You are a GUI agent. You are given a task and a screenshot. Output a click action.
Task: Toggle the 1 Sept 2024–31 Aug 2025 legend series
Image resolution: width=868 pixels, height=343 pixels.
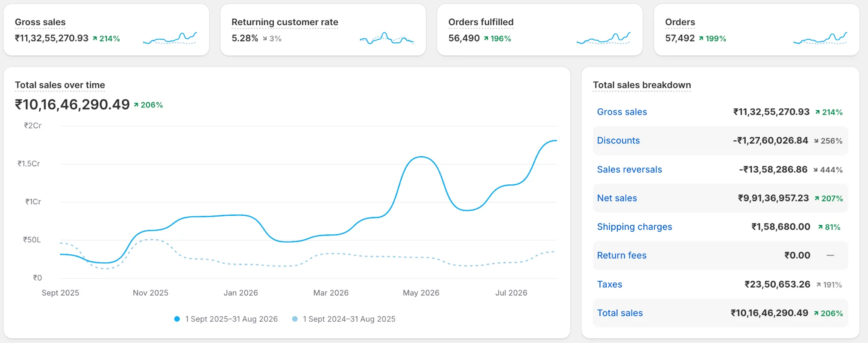click(343, 319)
